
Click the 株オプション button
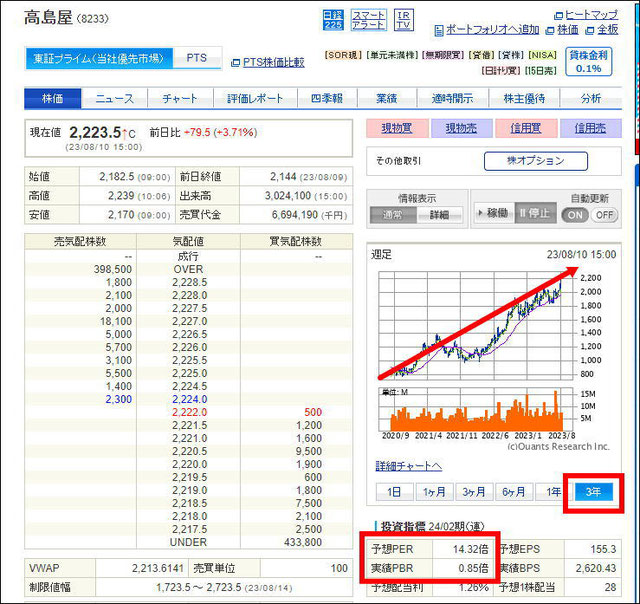536,161
